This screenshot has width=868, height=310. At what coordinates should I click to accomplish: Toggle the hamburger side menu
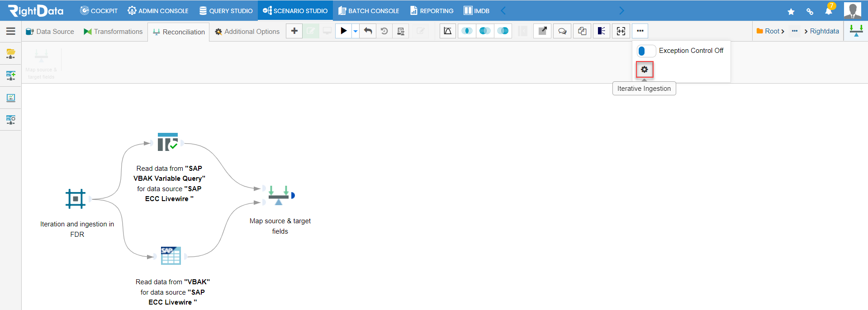coord(11,31)
